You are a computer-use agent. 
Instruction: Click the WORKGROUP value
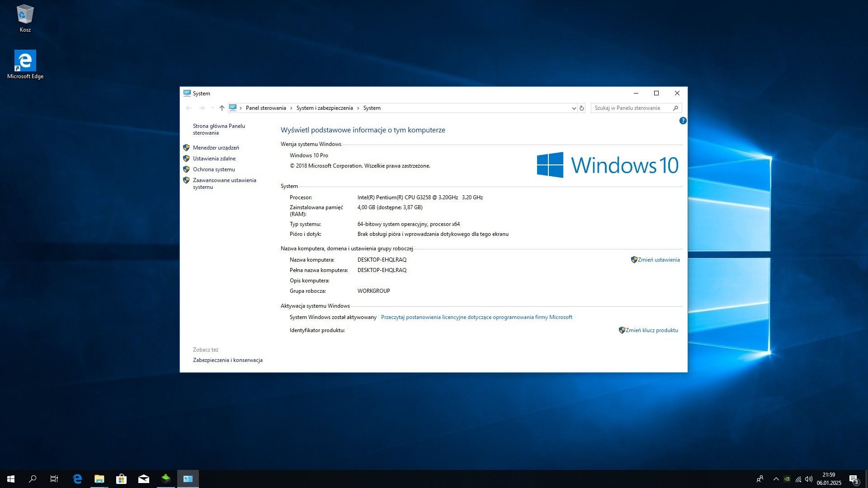coord(373,291)
